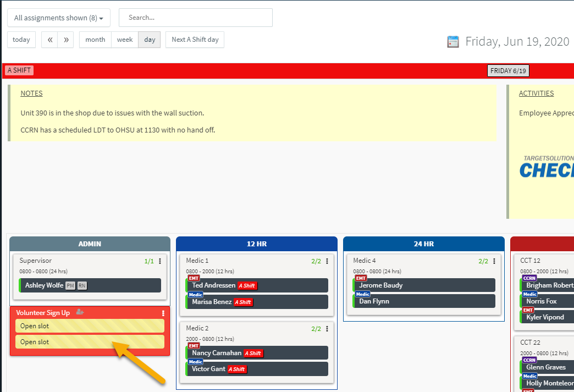Image resolution: width=574 pixels, height=392 pixels.
Task: Click the PM badge next to Ashley Wolfe
Action: point(70,285)
